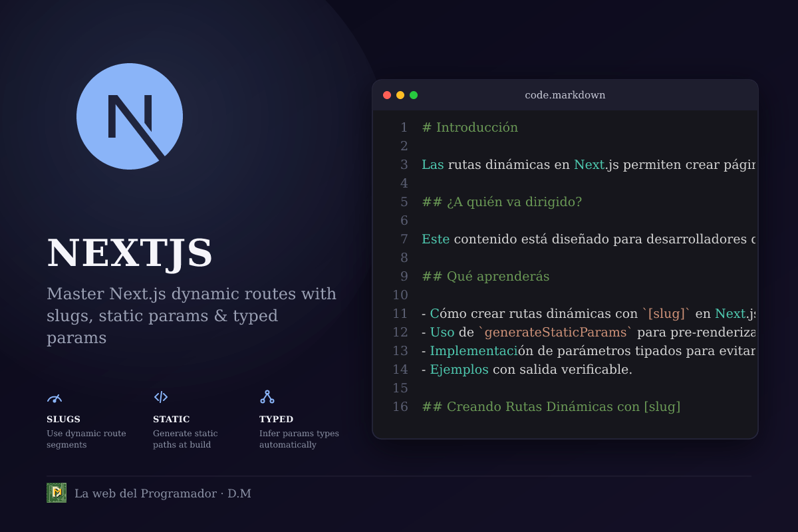Click the STATIC code brackets icon

[x=161, y=397]
